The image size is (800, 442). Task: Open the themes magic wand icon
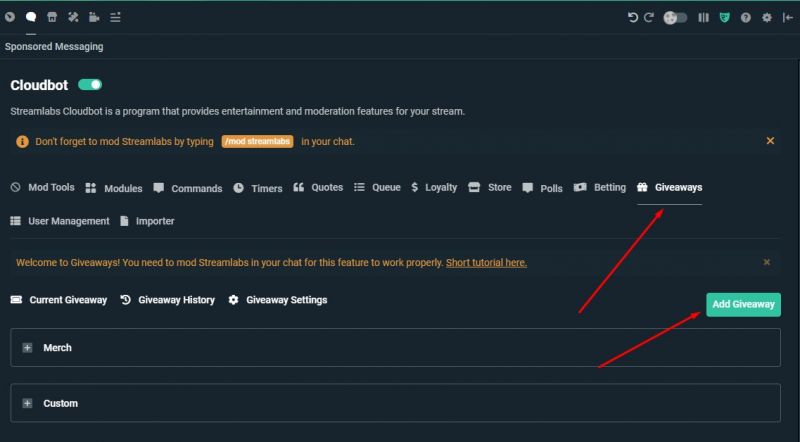[73, 17]
